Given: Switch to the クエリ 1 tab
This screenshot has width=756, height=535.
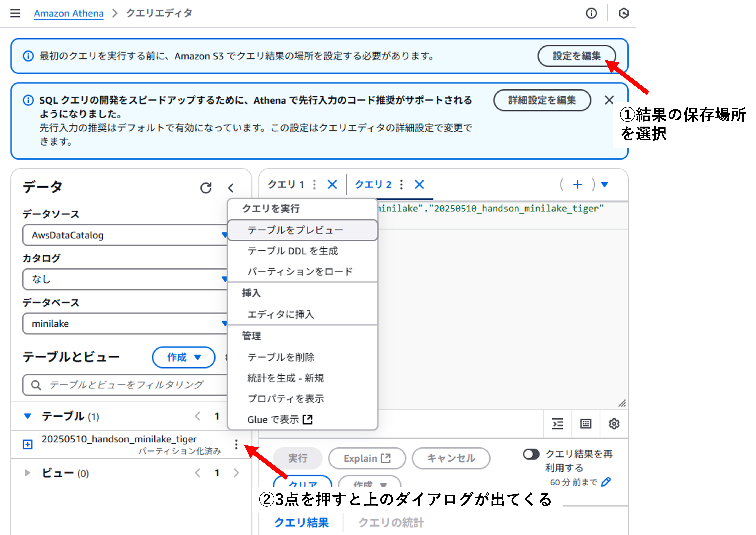Looking at the screenshot, I should (286, 184).
